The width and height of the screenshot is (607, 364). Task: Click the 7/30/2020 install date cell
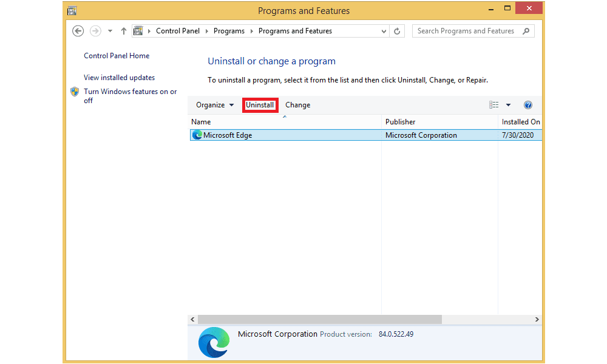[x=518, y=135]
